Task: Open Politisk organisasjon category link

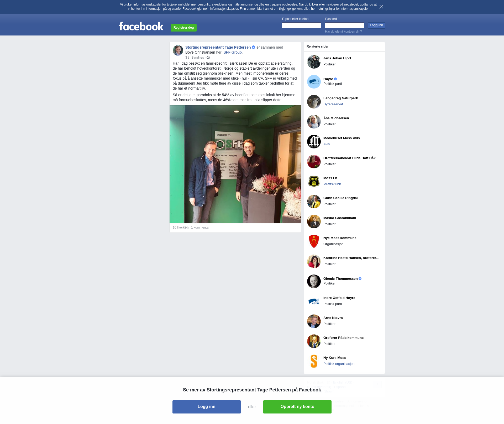Action: (339, 364)
